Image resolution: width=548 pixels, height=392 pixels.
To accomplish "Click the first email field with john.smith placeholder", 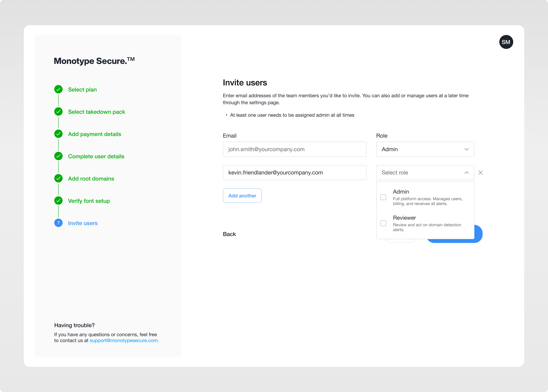I will pos(295,149).
